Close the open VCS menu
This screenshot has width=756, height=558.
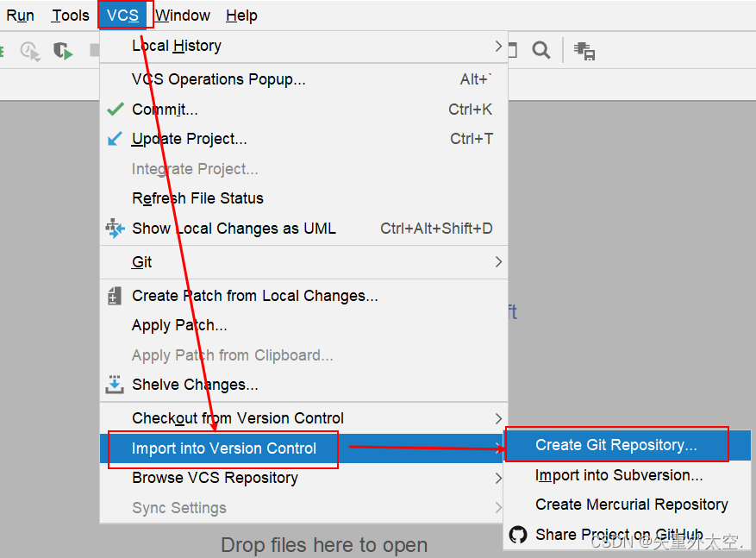pos(123,16)
